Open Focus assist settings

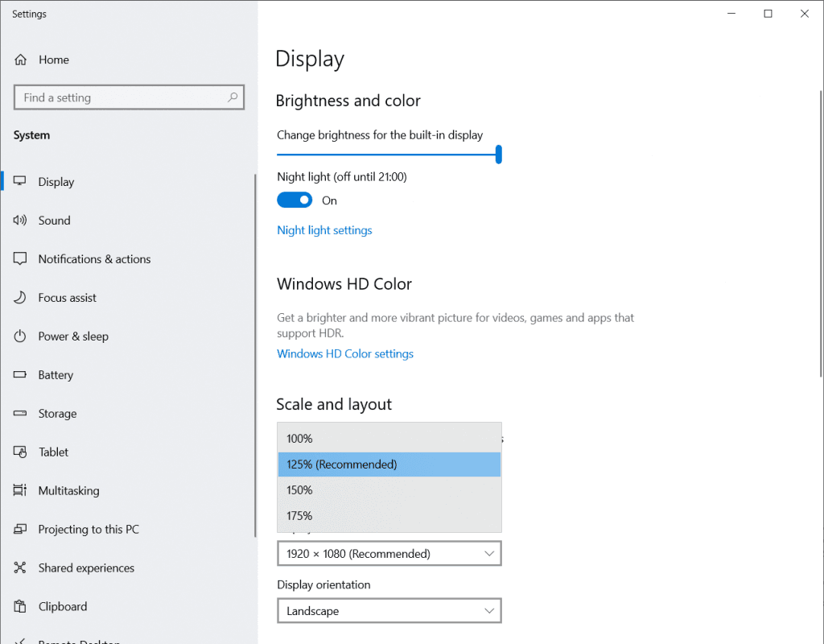(128, 298)
